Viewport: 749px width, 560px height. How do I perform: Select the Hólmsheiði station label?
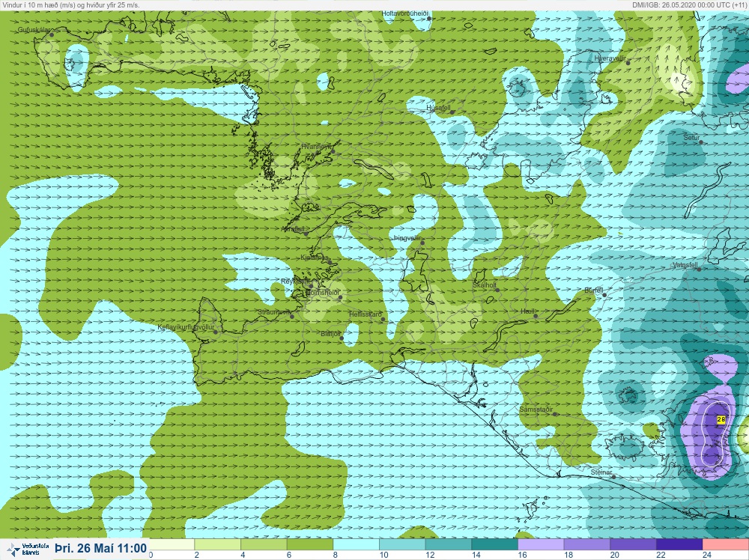(322, 293)
